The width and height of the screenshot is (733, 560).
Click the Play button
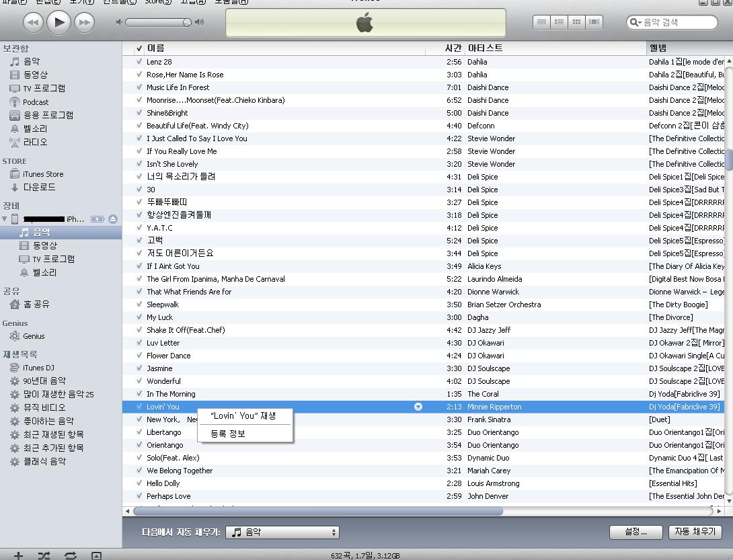pyautogui.click(x=59, y=22)
